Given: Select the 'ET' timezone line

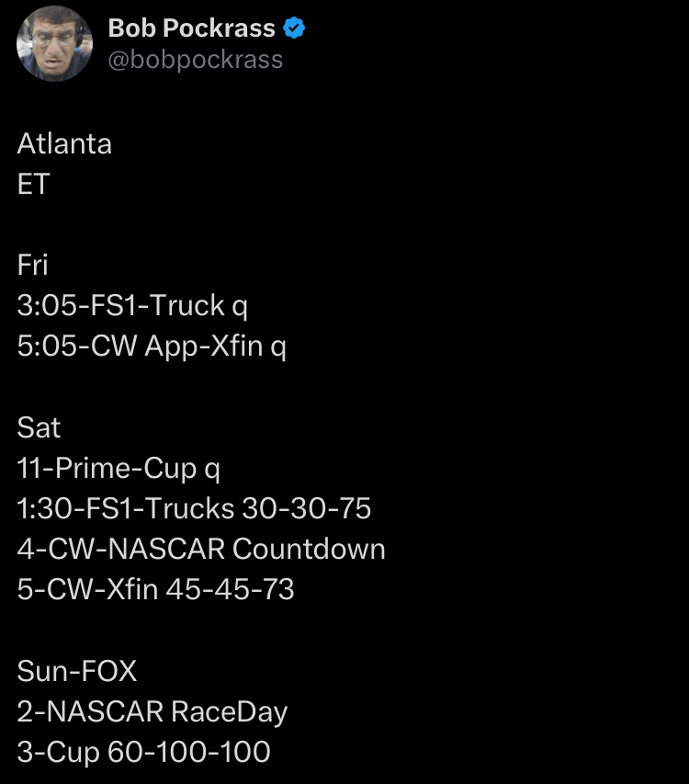Looking at the screenshot, I should pyautogui.click(x=33, y=185).
